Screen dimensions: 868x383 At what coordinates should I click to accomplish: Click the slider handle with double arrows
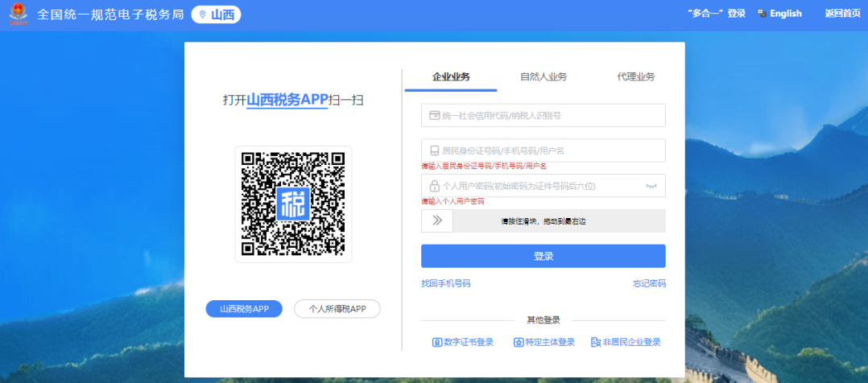click(436, 220)
